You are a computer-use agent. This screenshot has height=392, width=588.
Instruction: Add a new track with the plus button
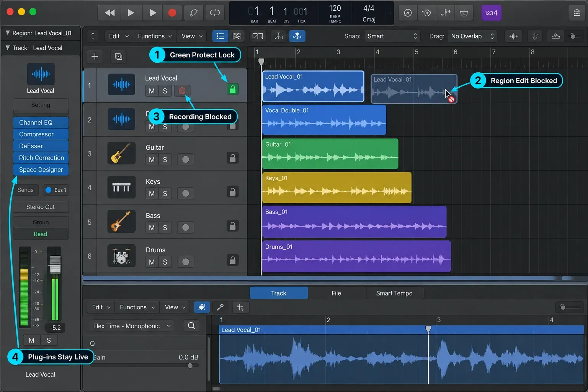95,57
